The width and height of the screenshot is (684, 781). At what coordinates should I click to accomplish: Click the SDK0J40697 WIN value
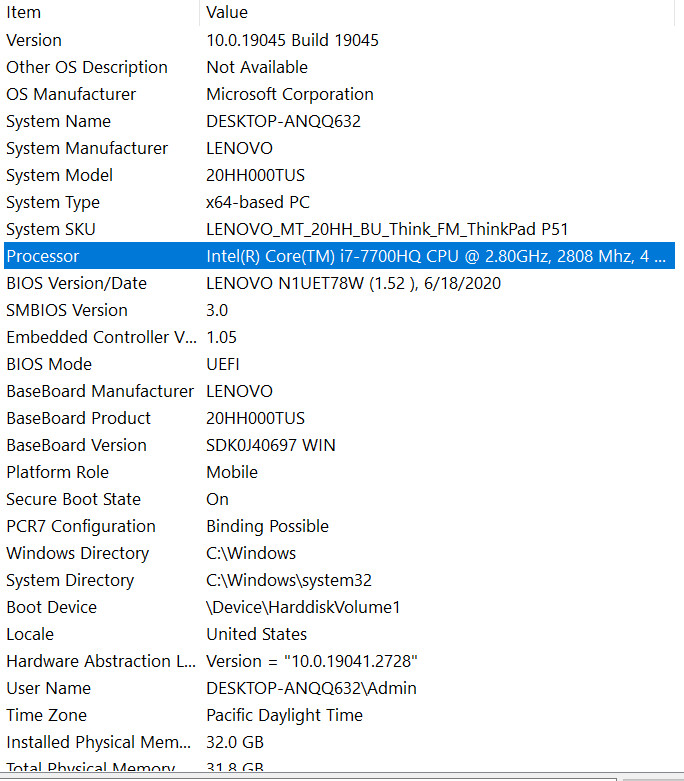click(x=271, y=445)
